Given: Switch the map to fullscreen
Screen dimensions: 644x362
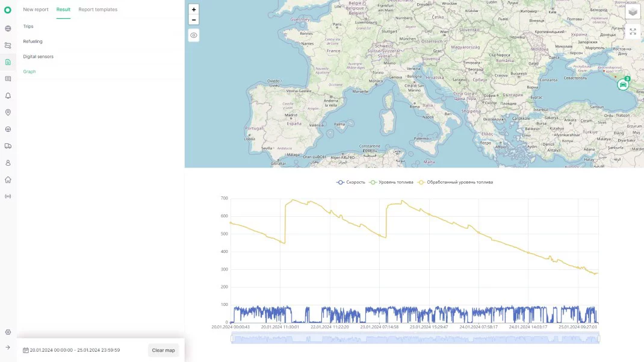Looking at the screenshot, I should click(x=633, y=32).
